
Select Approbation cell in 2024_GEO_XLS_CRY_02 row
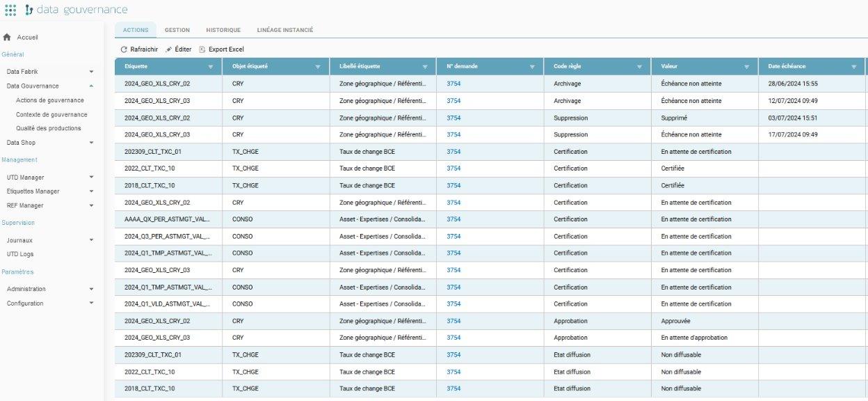point(570,321)
